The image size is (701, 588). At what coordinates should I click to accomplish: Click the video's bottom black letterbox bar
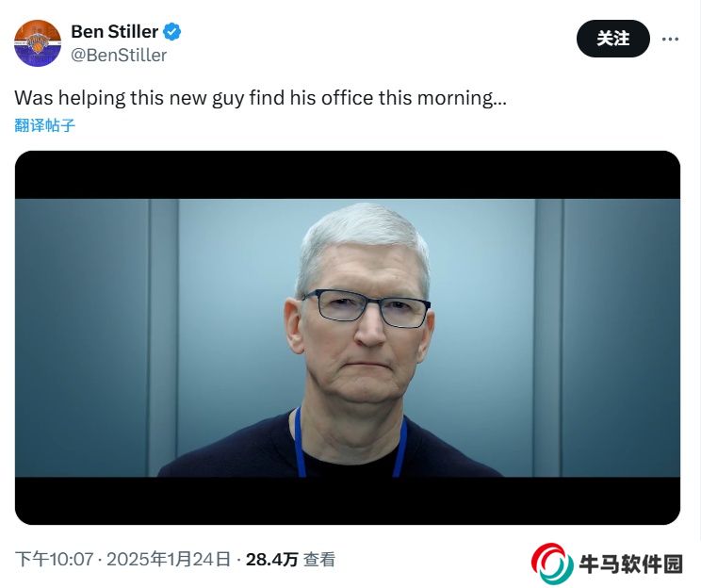tap(348, 500)
